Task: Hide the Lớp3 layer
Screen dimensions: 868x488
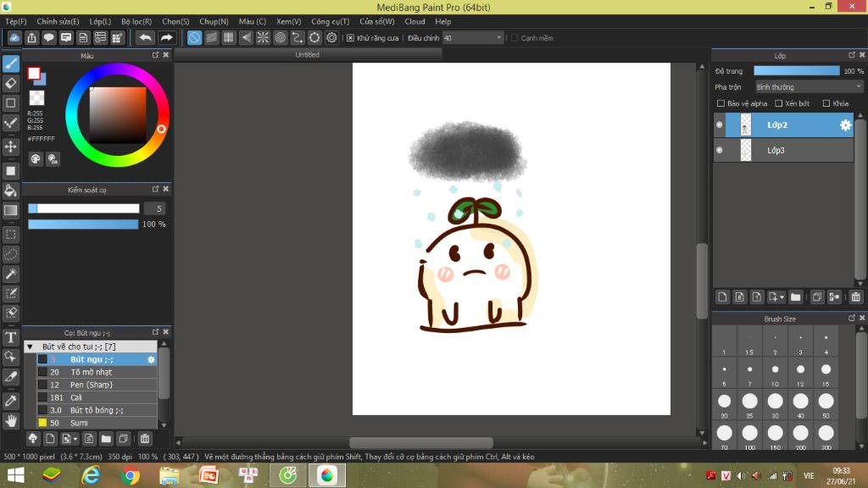Action: (719, 151)
